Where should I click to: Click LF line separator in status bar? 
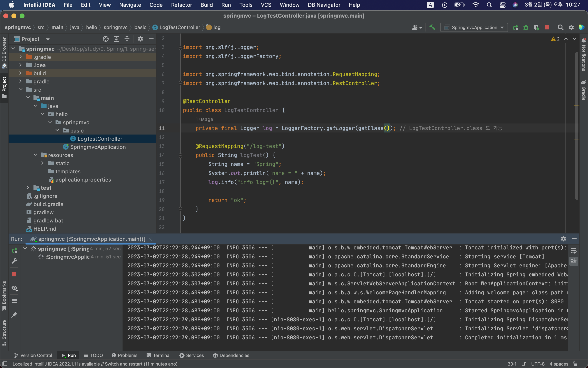[x=524, y=364]
